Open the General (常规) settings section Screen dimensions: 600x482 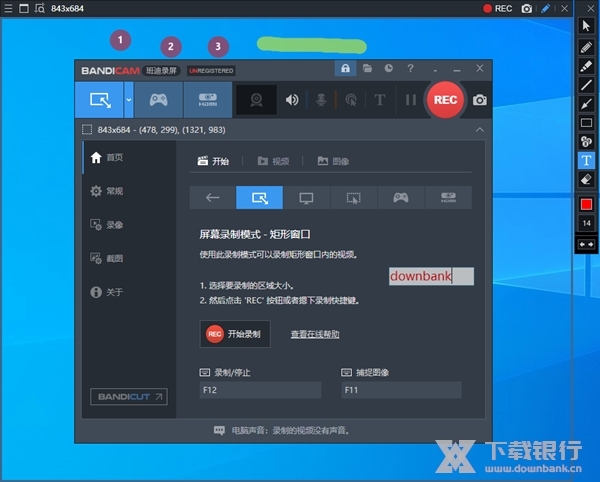129,191
